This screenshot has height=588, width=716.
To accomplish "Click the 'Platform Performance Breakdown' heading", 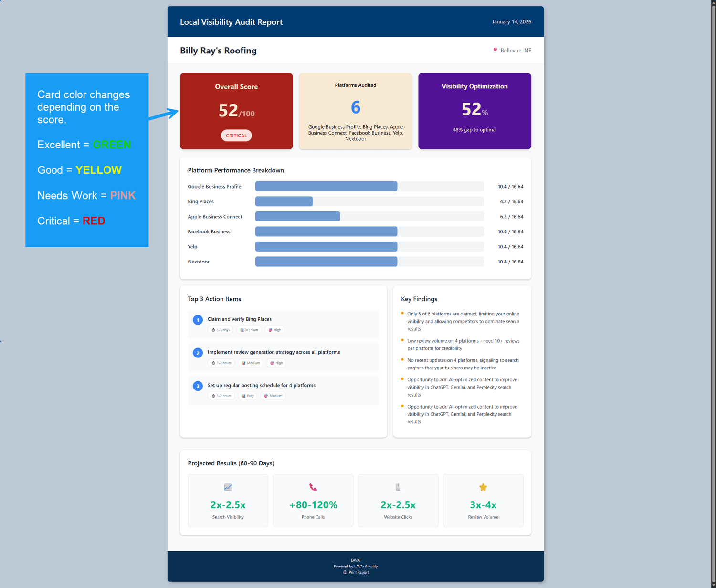I will (x=236, y=170).
